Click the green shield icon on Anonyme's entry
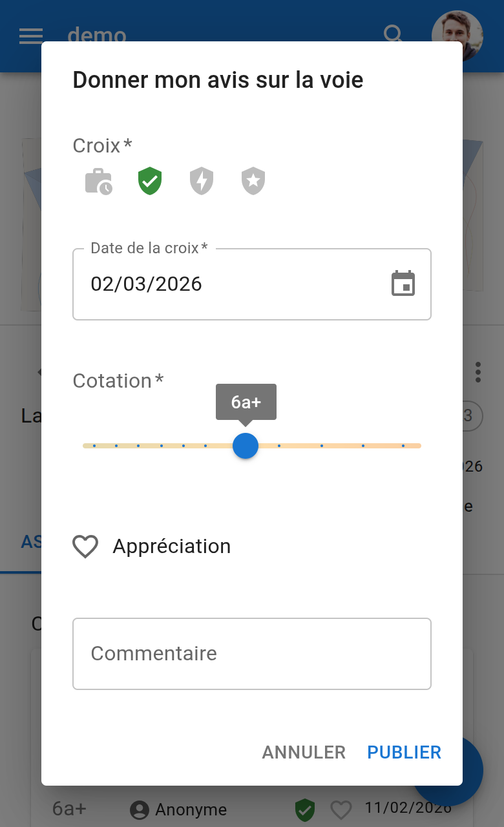Image resolution: width=504 pixels, height=827 pixels. 306,810
